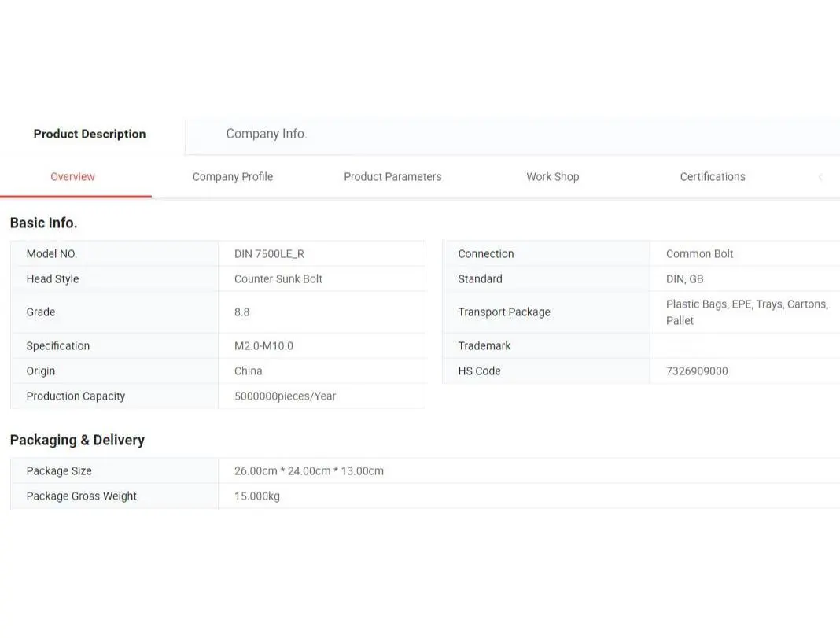Open the Product Parameters sub-tab

click(x=392, y=177)
